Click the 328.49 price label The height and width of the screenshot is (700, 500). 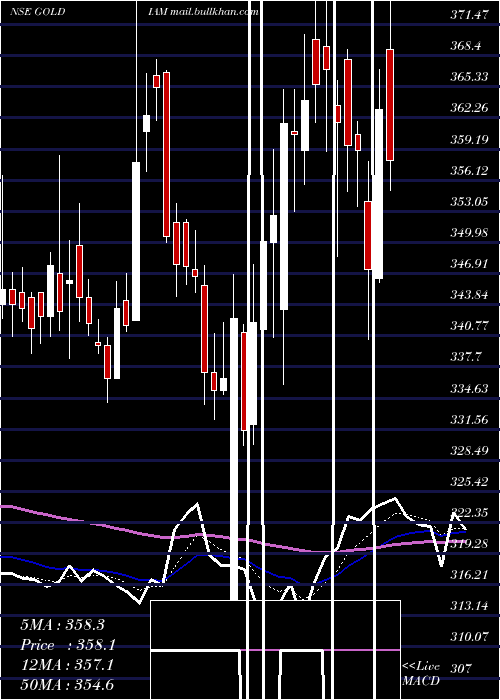[469, 450]
